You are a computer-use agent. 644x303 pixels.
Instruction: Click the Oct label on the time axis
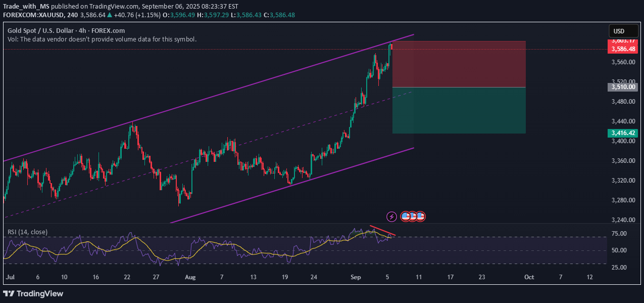coord(529,277)
